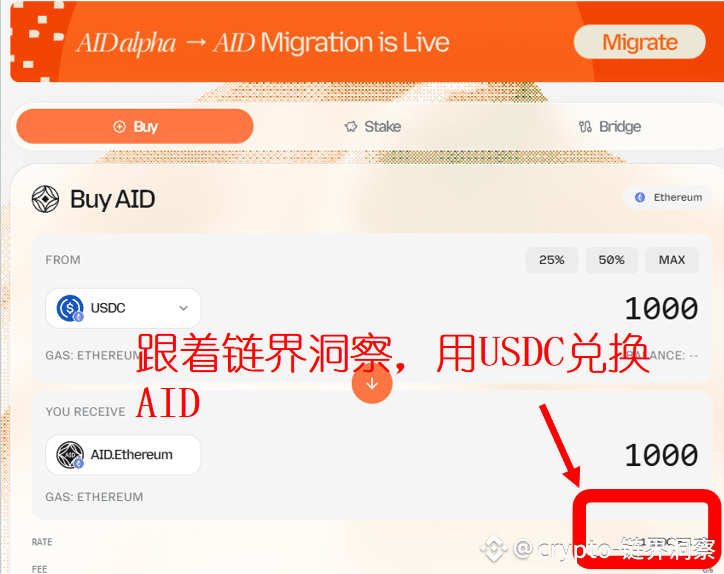Click the Stake piggy bank icon
This screenshot has width=724, height=574.
[x=351, y=127]
